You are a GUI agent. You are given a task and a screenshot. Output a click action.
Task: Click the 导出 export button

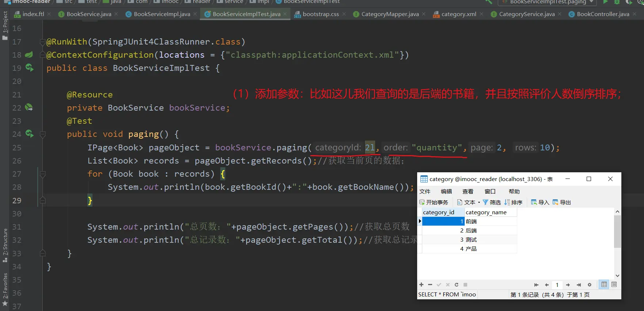562,202
